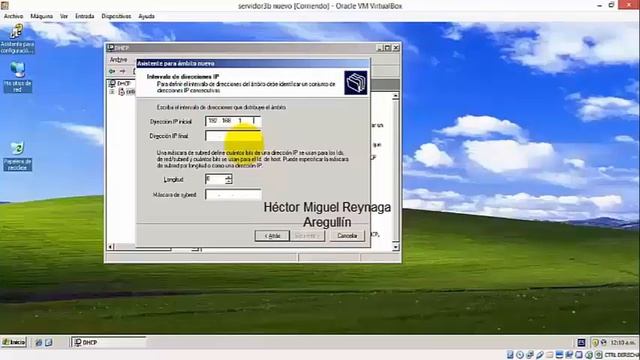This screenshot has width=640, height=360.
Task: Click the Cancelar button in wizard
Action: (347, 236)
